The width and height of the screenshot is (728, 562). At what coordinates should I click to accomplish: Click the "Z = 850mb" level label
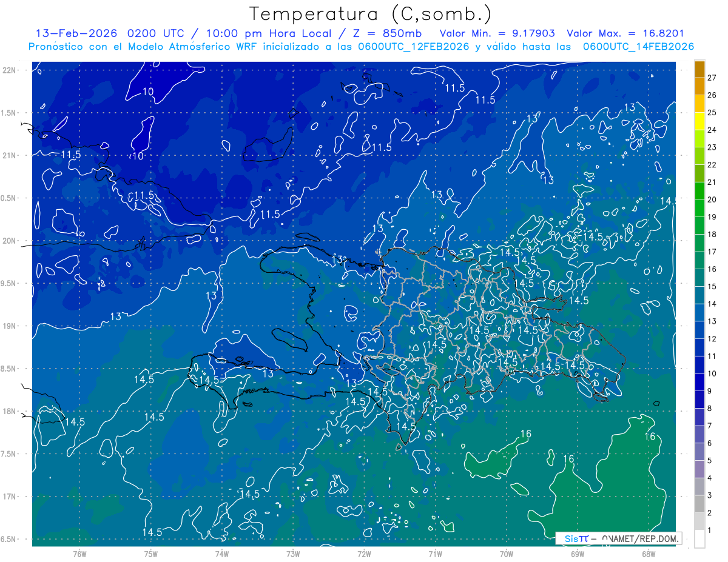tap(386, 33)
